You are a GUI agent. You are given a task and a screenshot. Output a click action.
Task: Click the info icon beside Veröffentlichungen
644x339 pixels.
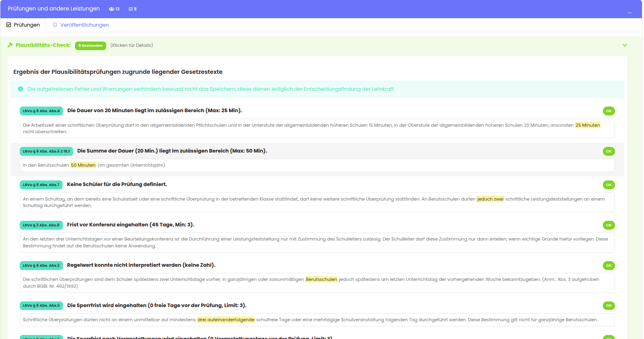[x=55, y=25]
